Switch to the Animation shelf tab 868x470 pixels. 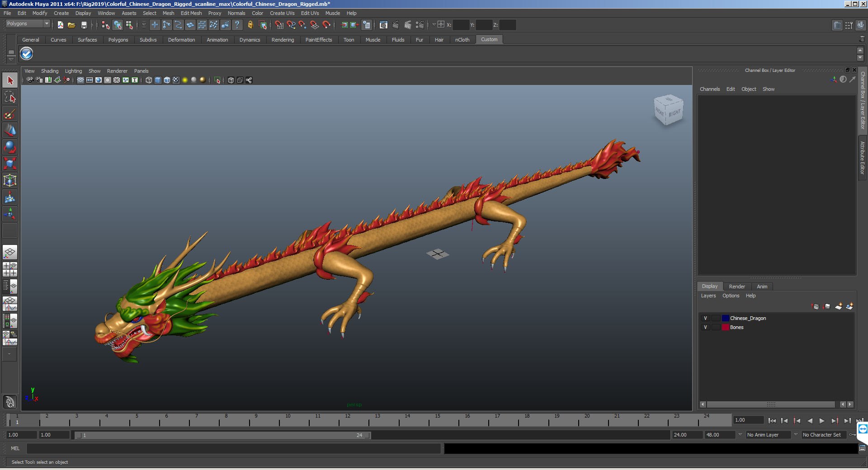coord(217,40)
